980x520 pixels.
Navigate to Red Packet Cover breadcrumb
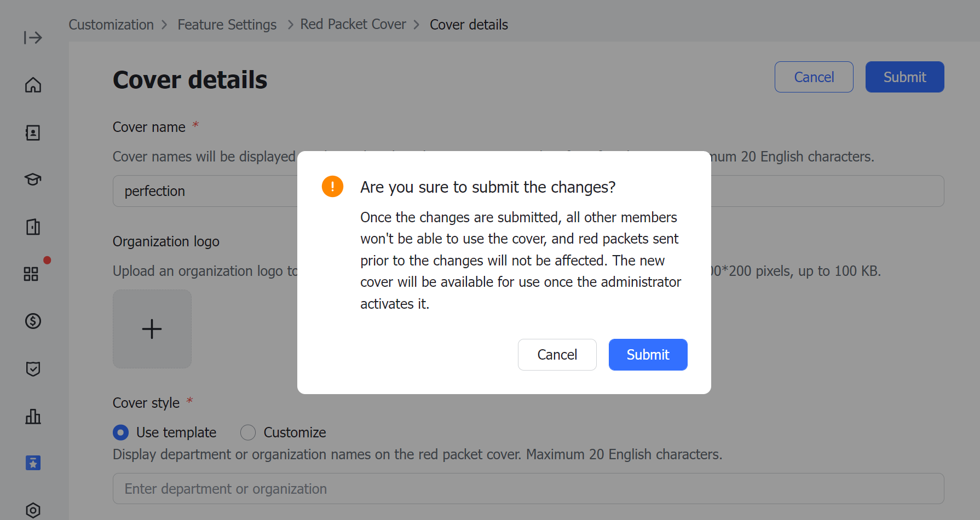pyautogui.click(x=353, y=25)
